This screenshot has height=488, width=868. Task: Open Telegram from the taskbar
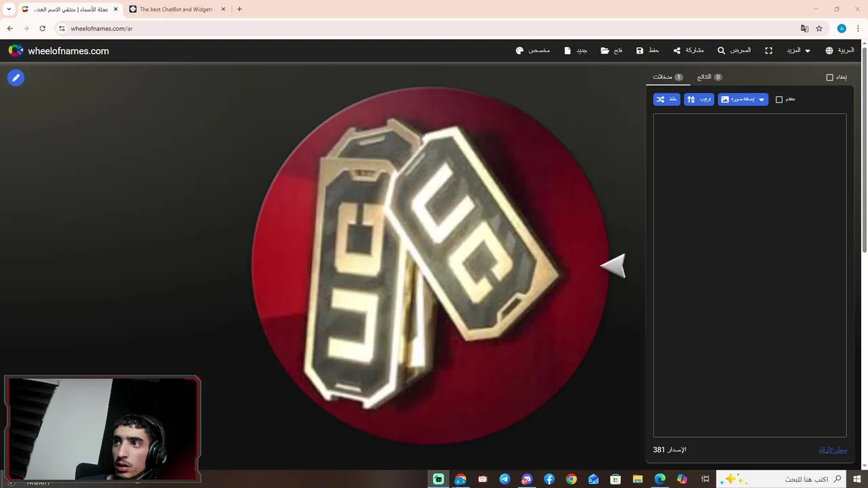pos(505,479)
